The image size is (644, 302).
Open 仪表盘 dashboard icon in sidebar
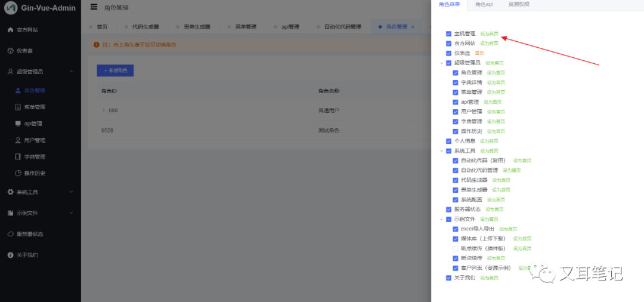click(10, 51)
